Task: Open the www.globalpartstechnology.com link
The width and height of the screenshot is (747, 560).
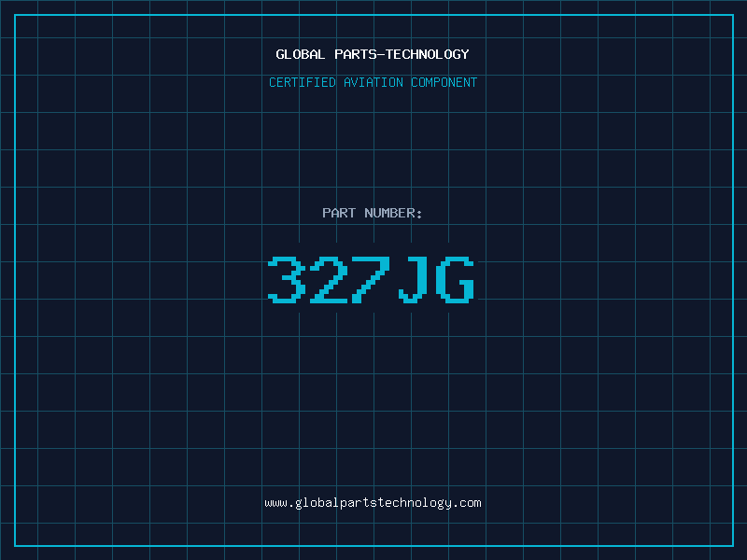Action: (373, 503)
